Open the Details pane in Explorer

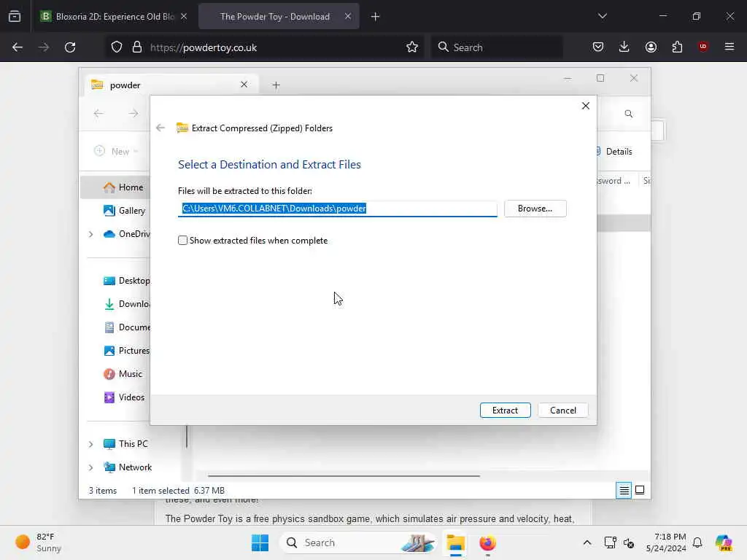coord(614,152)
